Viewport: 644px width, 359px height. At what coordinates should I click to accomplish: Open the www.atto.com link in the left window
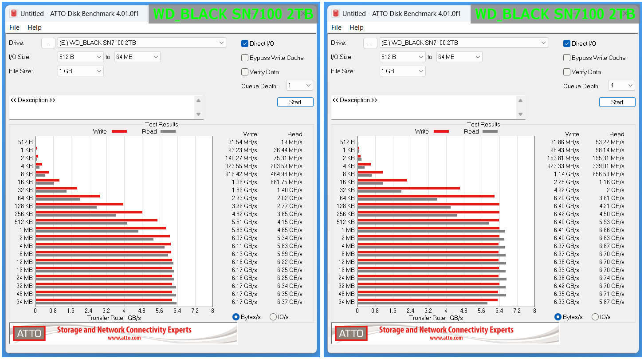tap(124, 338)
